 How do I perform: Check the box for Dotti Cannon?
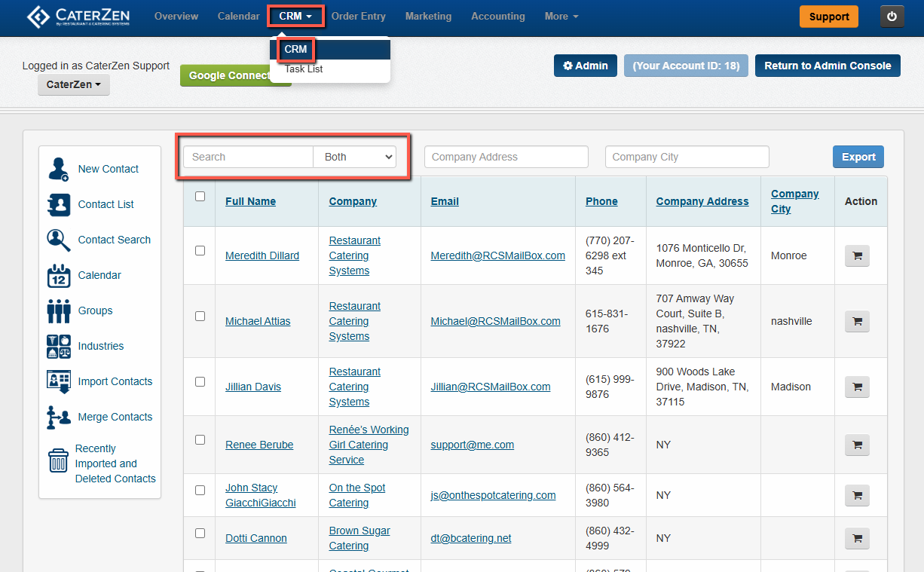[200, 533]
